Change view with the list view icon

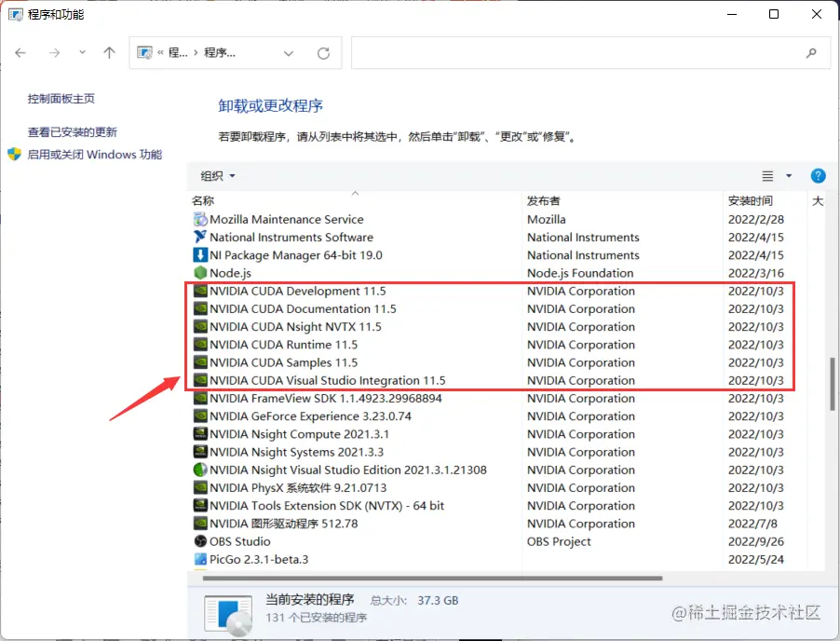(767, 176)
